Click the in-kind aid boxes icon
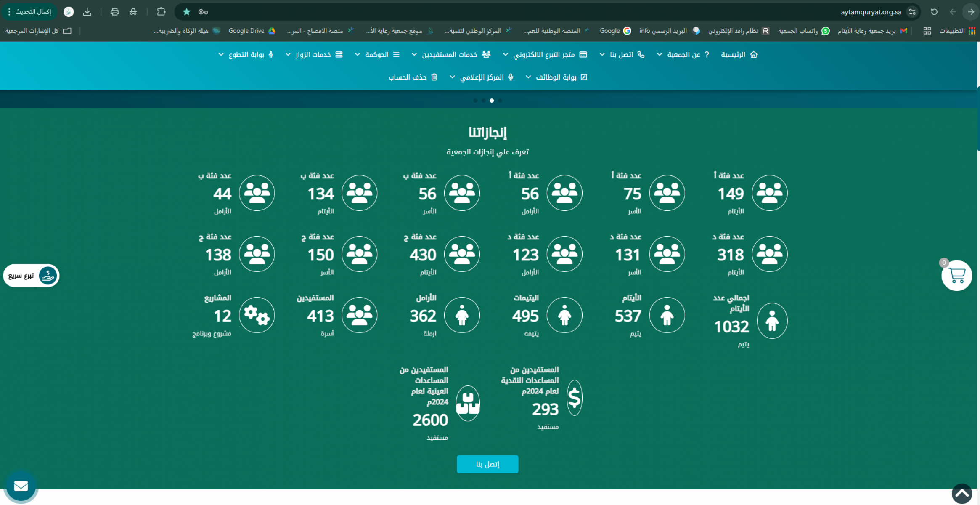980x505 pixels. click(468, 403)
